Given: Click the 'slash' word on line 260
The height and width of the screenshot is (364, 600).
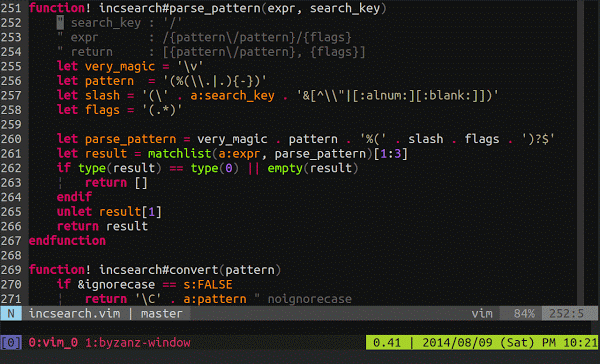Looking at the screenshot, I should [426, 139].
